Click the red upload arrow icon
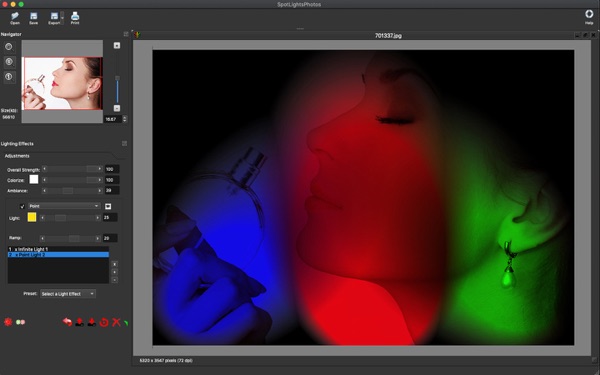The image size is (600, 375). click(x=80, y=322)
